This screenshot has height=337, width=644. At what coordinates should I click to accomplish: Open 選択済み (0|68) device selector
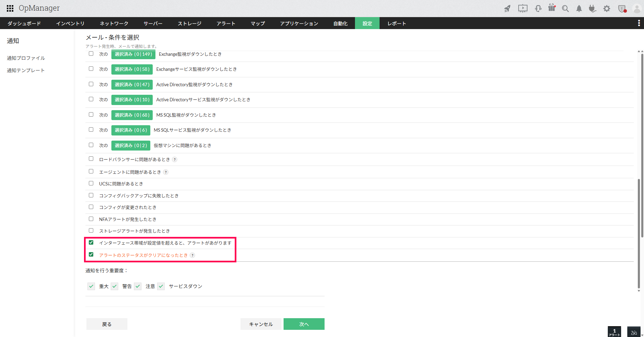pyautogui.click(x=132, y=115)
